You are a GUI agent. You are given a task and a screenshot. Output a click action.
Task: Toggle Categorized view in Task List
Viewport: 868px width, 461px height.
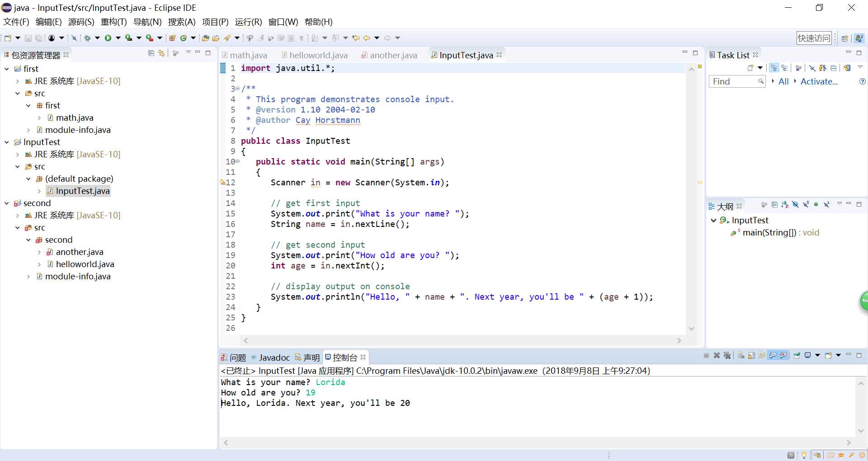774,68
